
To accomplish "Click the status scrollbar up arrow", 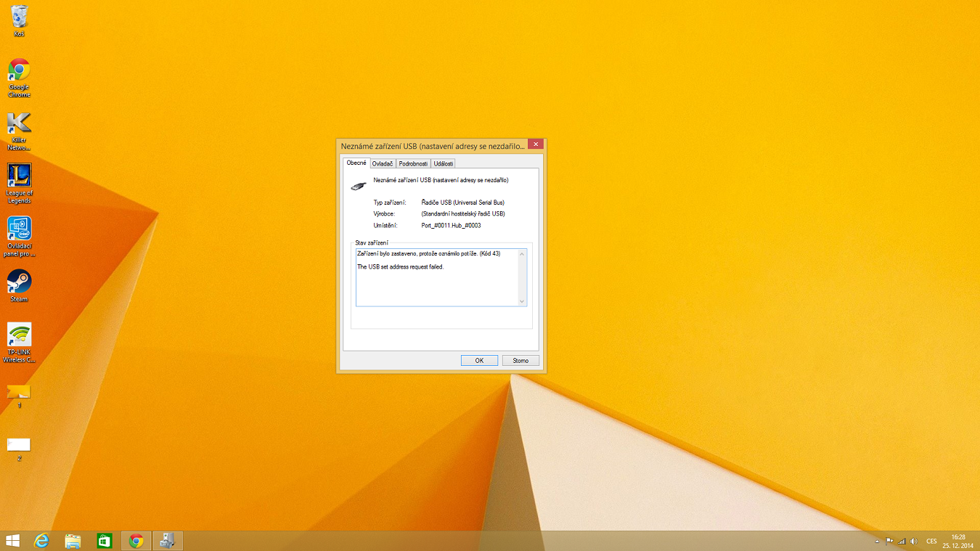I will pos(522,254).
